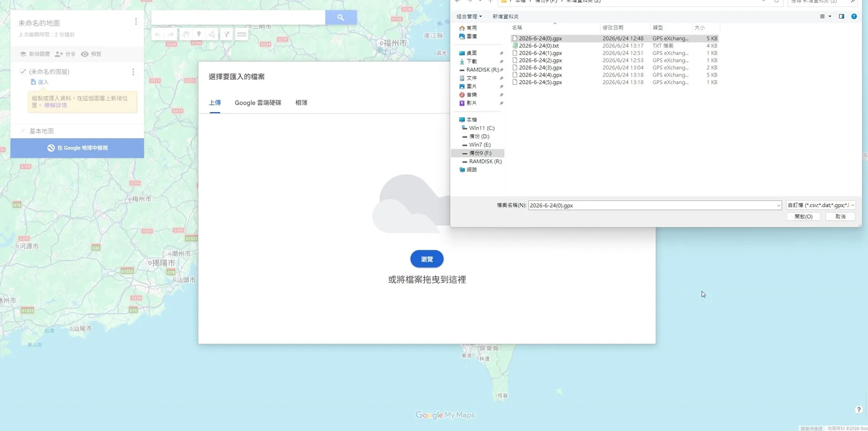Select the add marker pin tool
868x431 pixels.
coord(199,34)
